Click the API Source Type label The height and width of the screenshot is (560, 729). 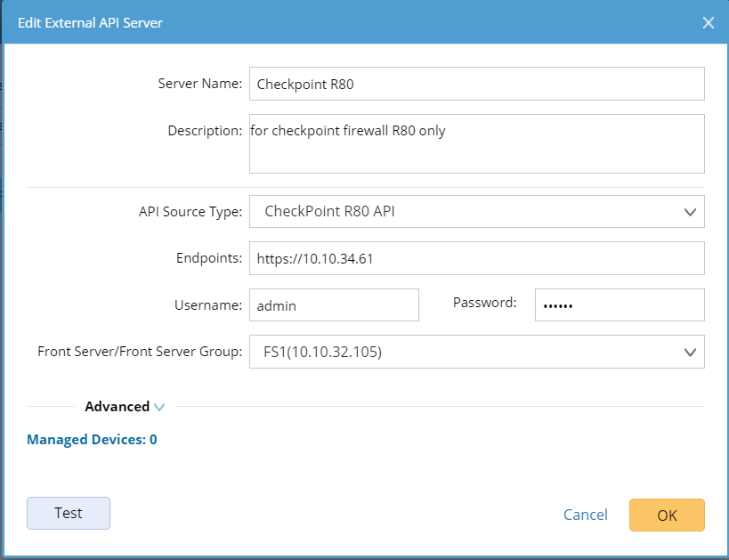[190, 212]
